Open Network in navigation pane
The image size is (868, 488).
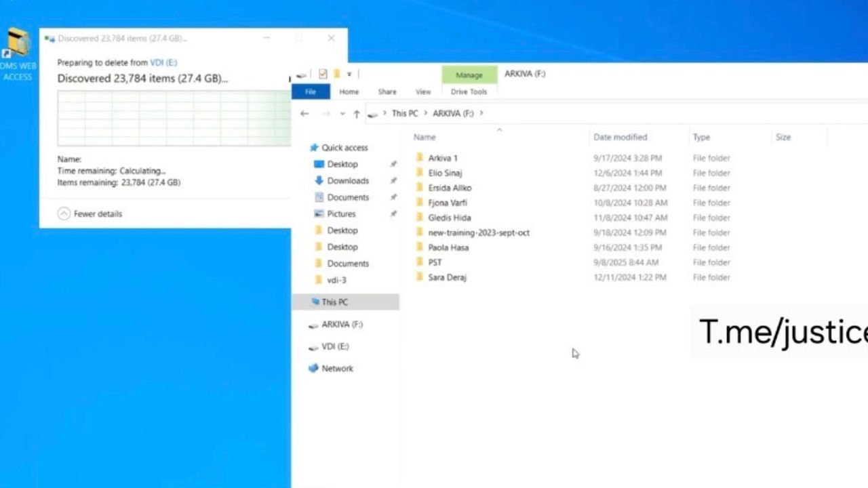point(337,369)
